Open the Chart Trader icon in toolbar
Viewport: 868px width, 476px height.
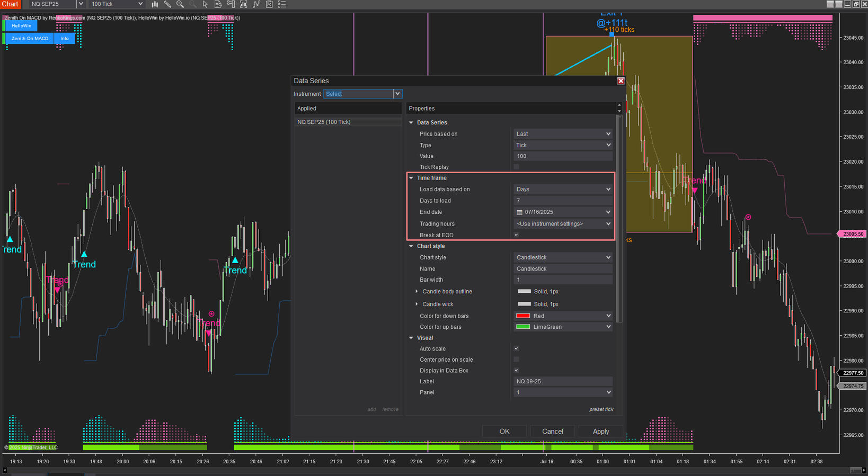click(x=231, y=4)
